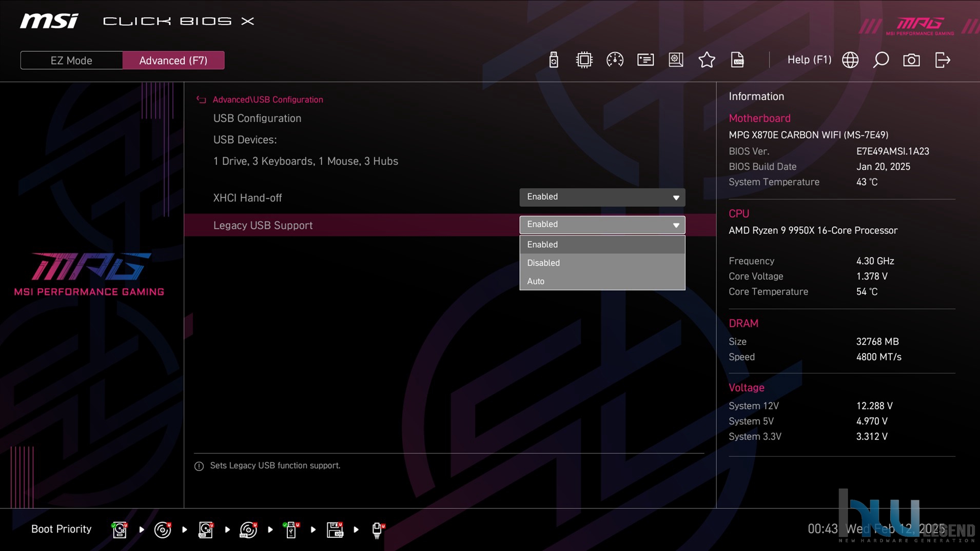Click Core Temperature value 54 °C
Screen dimensions: 980x551
click(x=867, y=292)
